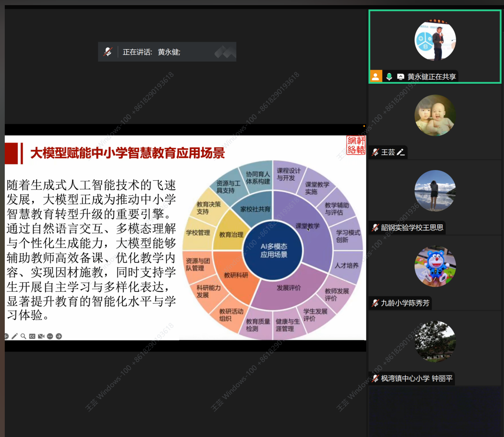
Task: Click 韶钢实验学校王思思 name label
Action: pyautogui.click(x=412, y=228)
